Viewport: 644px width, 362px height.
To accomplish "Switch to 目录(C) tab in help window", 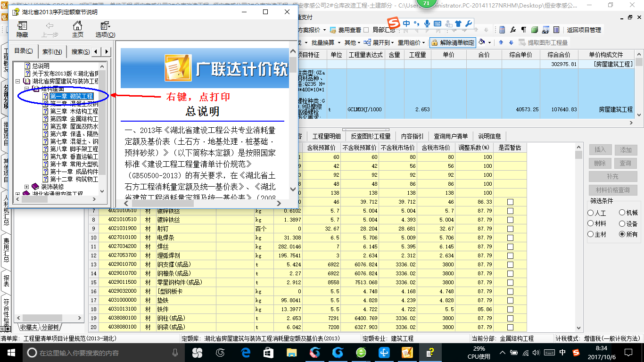I will click(x=24, y=51).
